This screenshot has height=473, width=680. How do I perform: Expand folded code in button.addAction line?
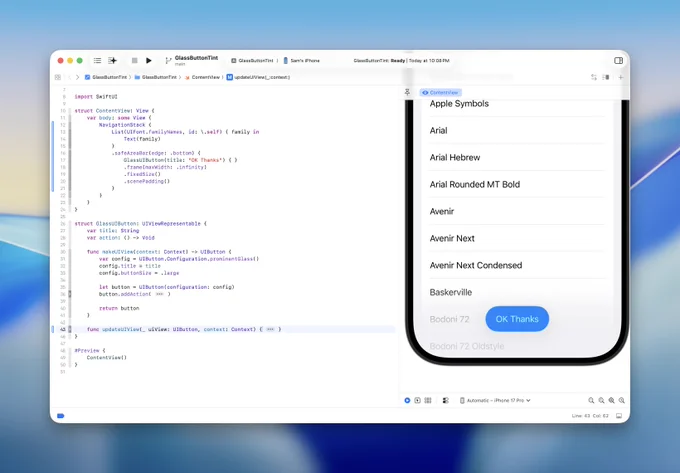point(159,294)
